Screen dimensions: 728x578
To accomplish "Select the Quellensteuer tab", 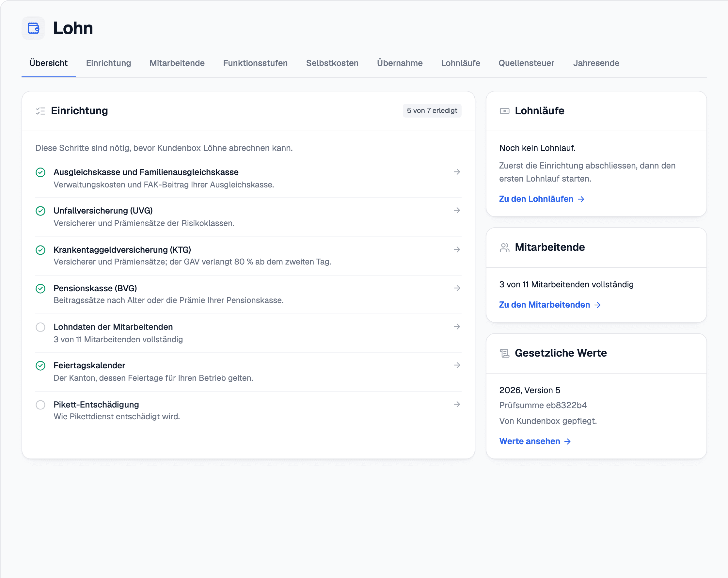I will 527,63.
